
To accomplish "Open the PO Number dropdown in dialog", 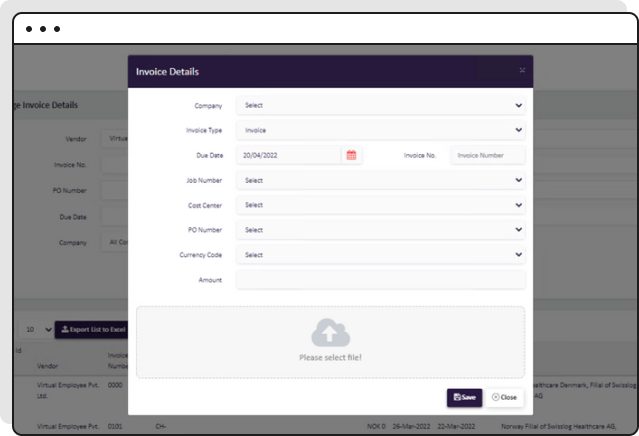I will 380,230.
